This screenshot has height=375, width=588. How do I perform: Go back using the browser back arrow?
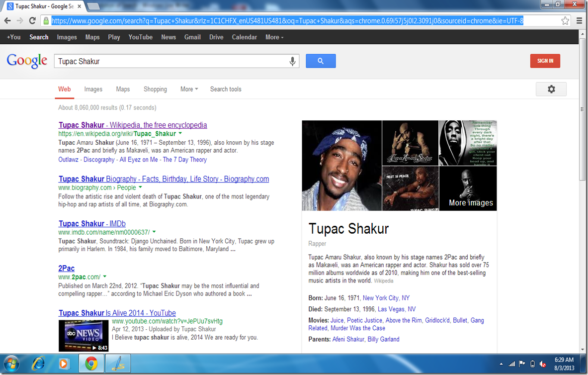click(x=7, y=21)
